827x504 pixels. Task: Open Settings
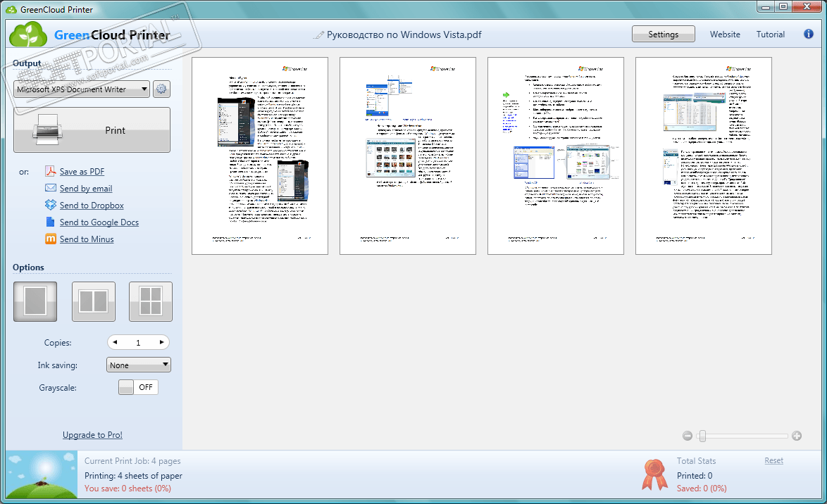click(x=664, y=34)
